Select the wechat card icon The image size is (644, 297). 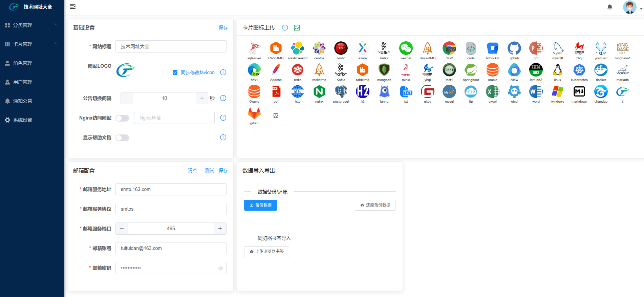click(x=406, y=49)
